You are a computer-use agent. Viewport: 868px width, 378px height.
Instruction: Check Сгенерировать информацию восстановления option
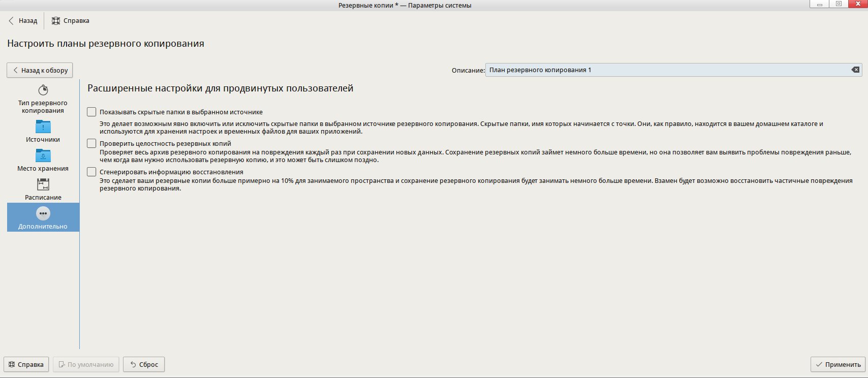pyautogui.click(x=91, y=172)
